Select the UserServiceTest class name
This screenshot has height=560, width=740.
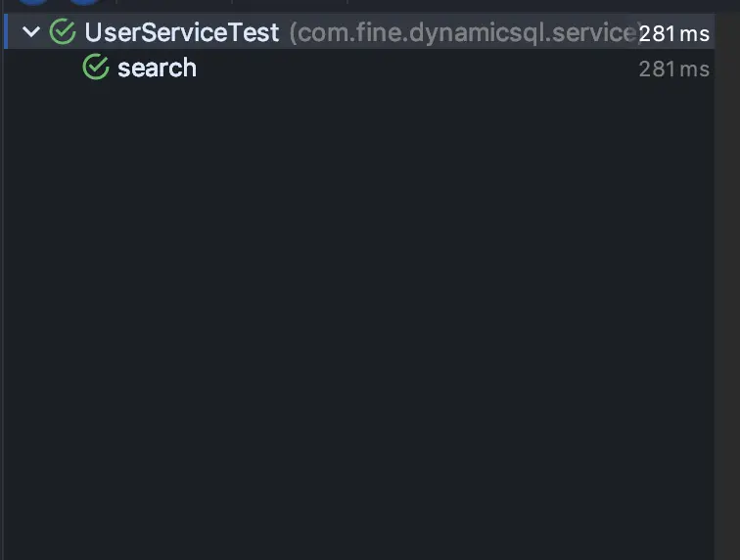(181, 32)
